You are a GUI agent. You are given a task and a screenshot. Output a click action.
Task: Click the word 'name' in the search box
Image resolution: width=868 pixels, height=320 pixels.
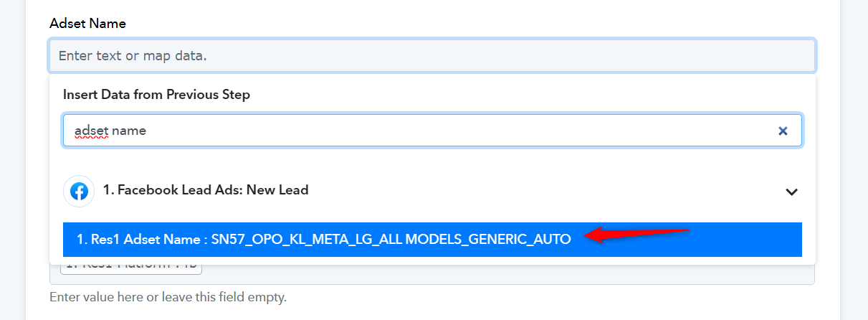point(129,131)
